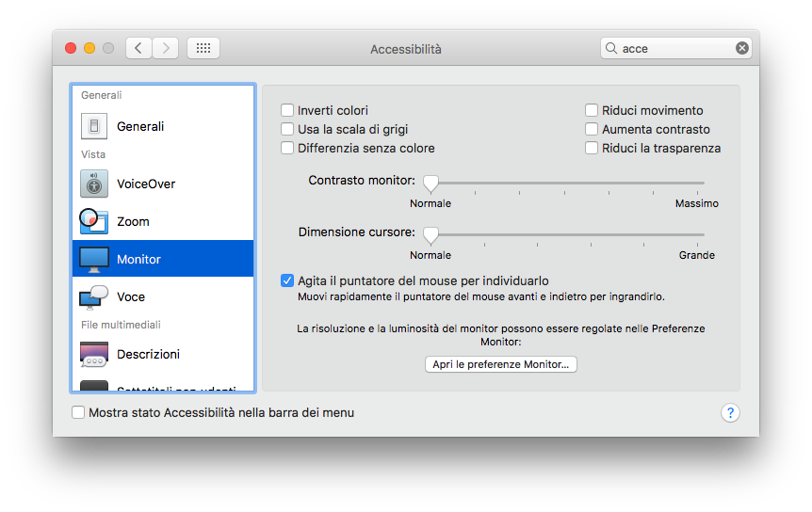
Task: Select the Zoom magnifier icon
Action: [92, 221]
